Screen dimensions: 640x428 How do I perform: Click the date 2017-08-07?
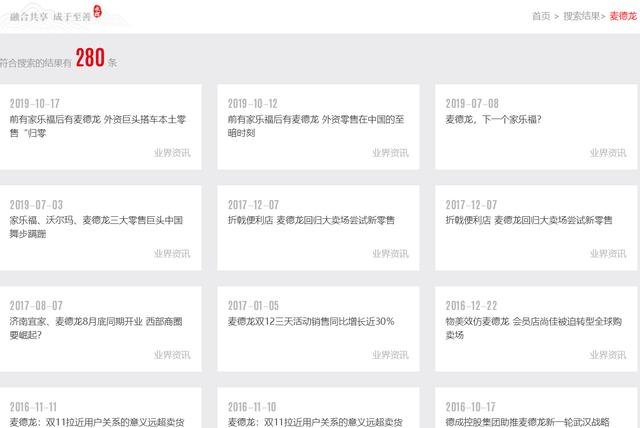pyautogui.click(x=36, y=306)
